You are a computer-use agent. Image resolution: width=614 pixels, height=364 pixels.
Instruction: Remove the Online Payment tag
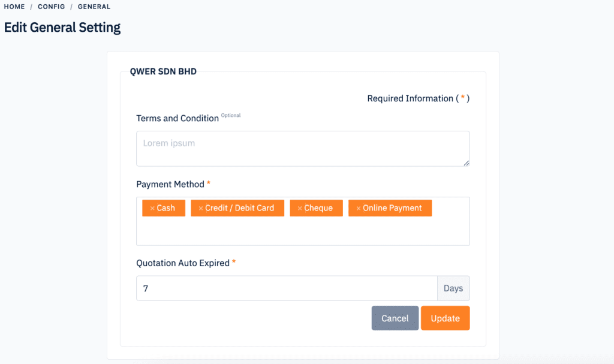pyautogui.click(x=359, y=209)
